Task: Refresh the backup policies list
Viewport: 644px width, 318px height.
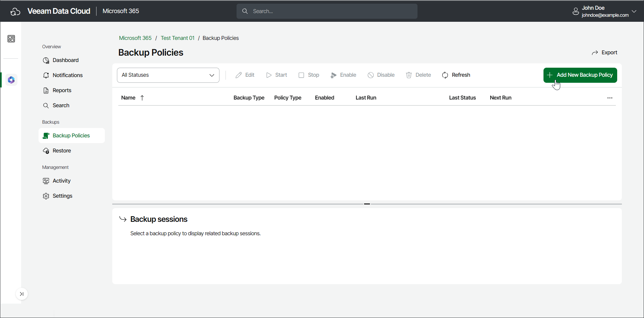Action: click(456, 75)
